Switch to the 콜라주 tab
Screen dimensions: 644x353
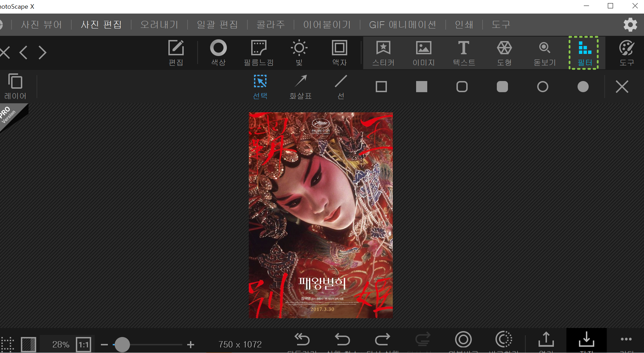271,24
